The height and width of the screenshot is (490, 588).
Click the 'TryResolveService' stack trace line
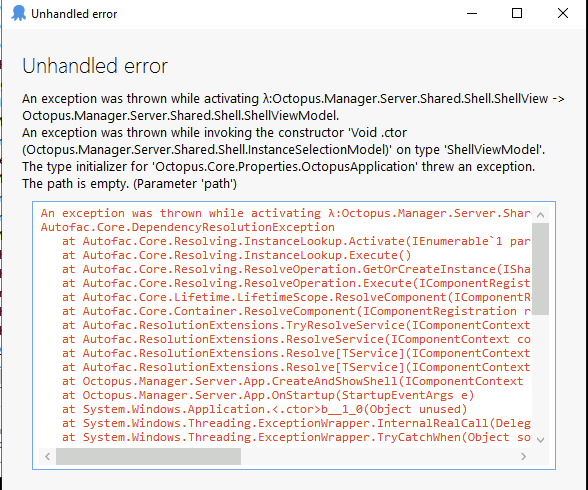pos(296,325)
